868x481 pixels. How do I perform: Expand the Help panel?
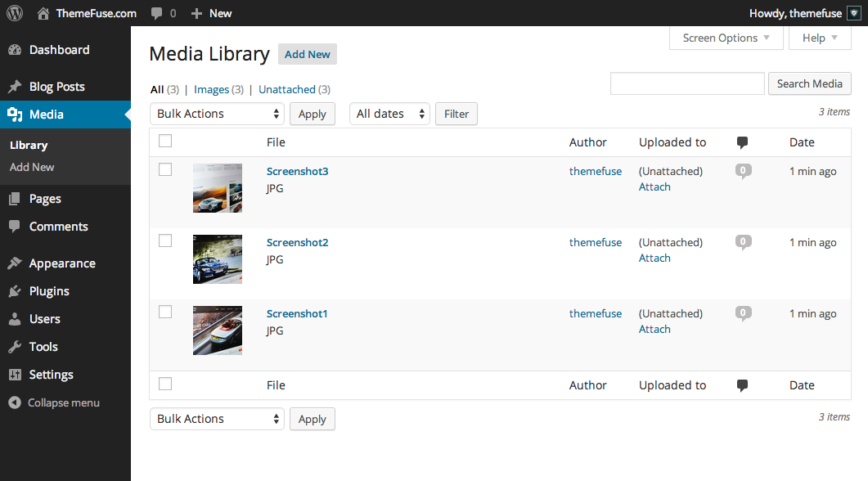[x=820, y=38]
